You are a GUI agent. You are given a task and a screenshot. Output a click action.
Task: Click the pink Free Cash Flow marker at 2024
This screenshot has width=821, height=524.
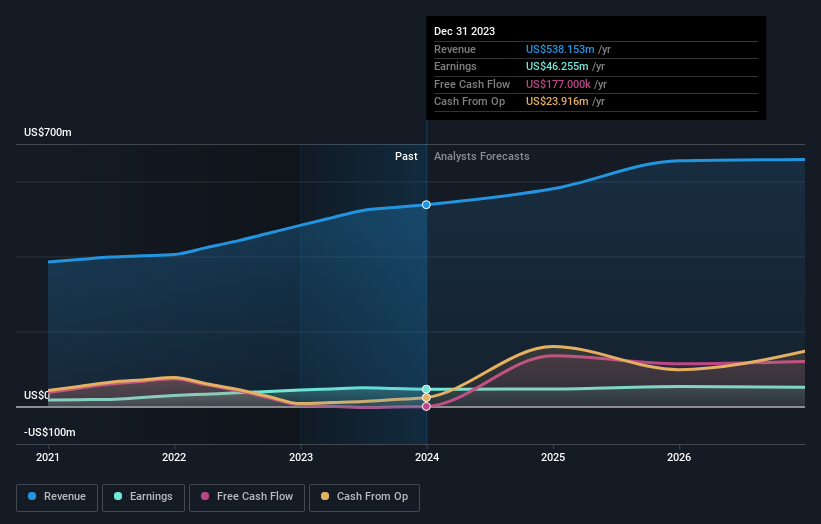pos(426,406)
